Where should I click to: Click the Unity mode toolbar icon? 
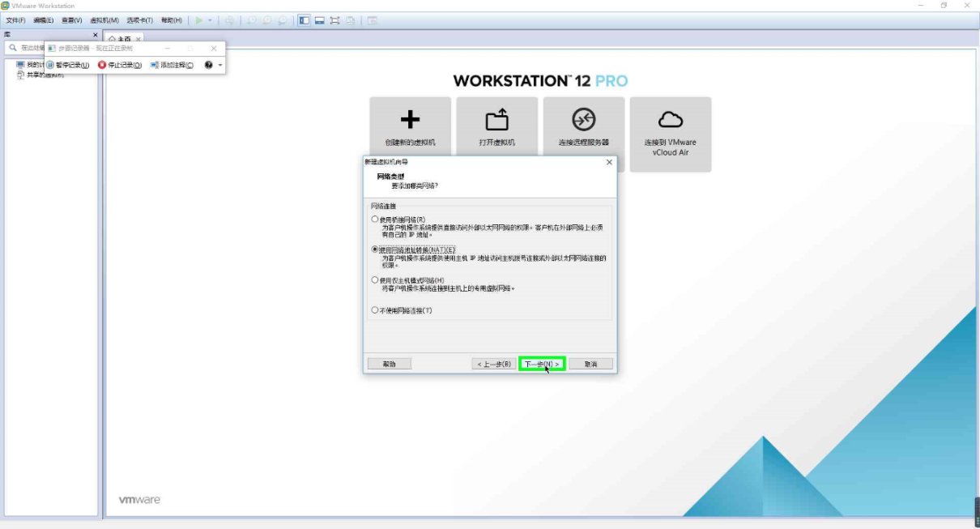coord(350,20)
